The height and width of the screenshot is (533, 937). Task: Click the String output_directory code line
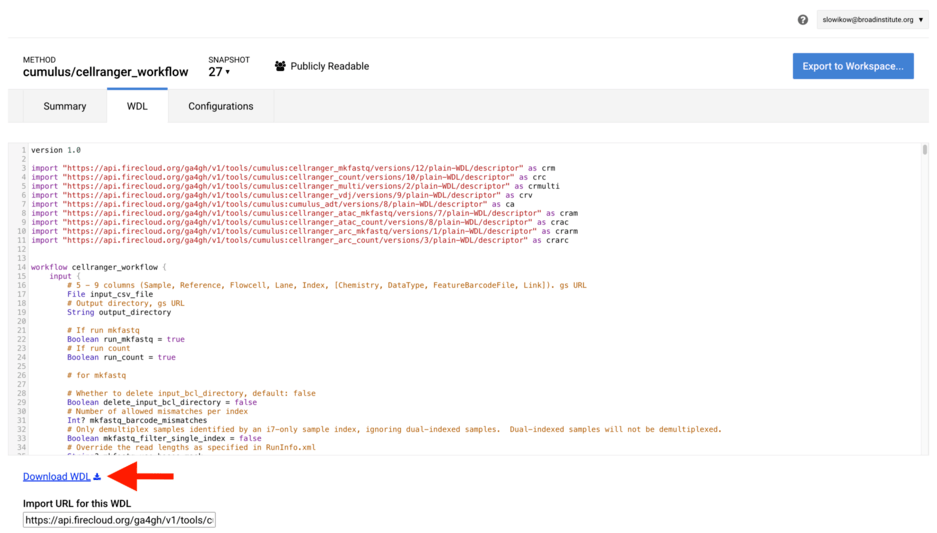(119, 313)
